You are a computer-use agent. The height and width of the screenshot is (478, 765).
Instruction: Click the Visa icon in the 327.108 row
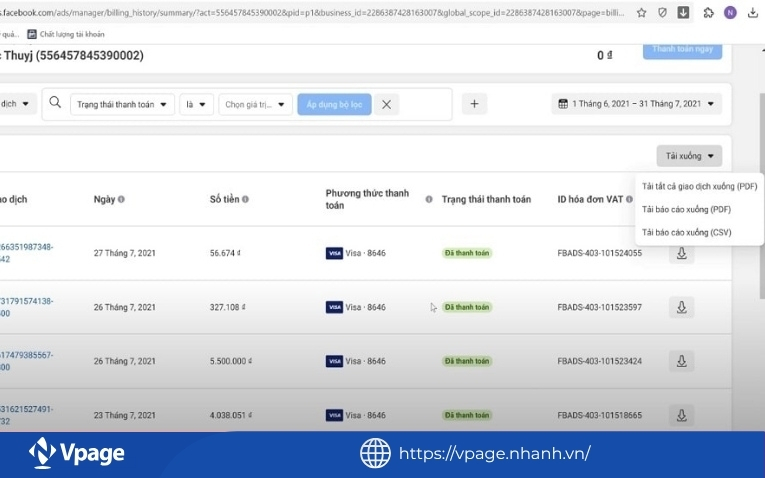pos(334,307)
